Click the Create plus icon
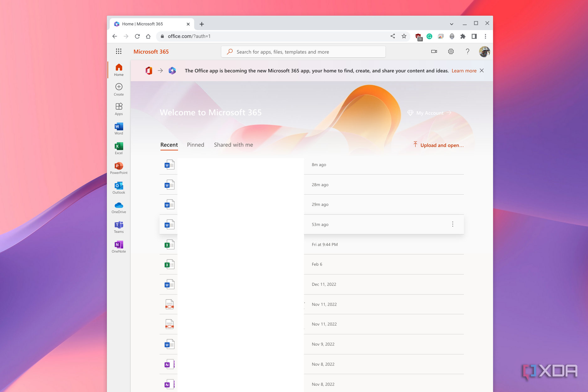588x392 pixels. (x=118, y=87)
